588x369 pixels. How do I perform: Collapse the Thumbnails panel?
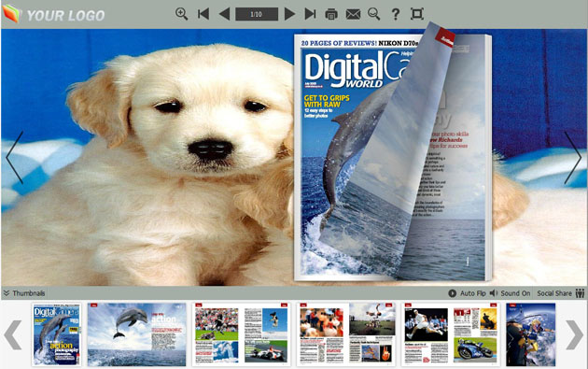pyautogui.click(x=24, y=293)
